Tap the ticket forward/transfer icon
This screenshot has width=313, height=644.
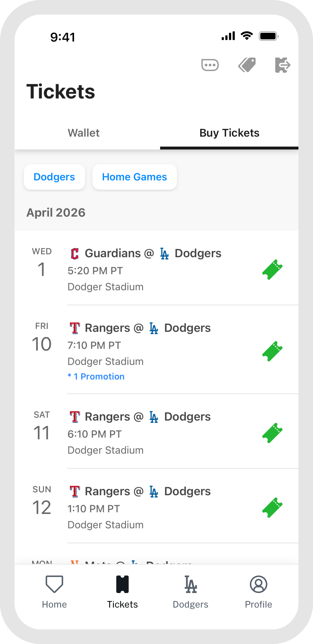coord(283,65)
